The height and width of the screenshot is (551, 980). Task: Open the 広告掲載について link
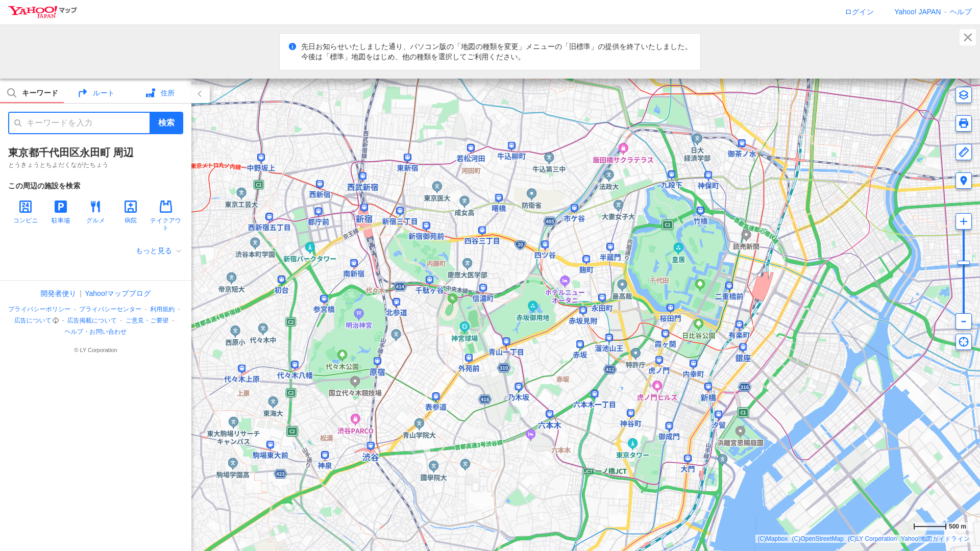pyautogui.click(x=92, y=320)
